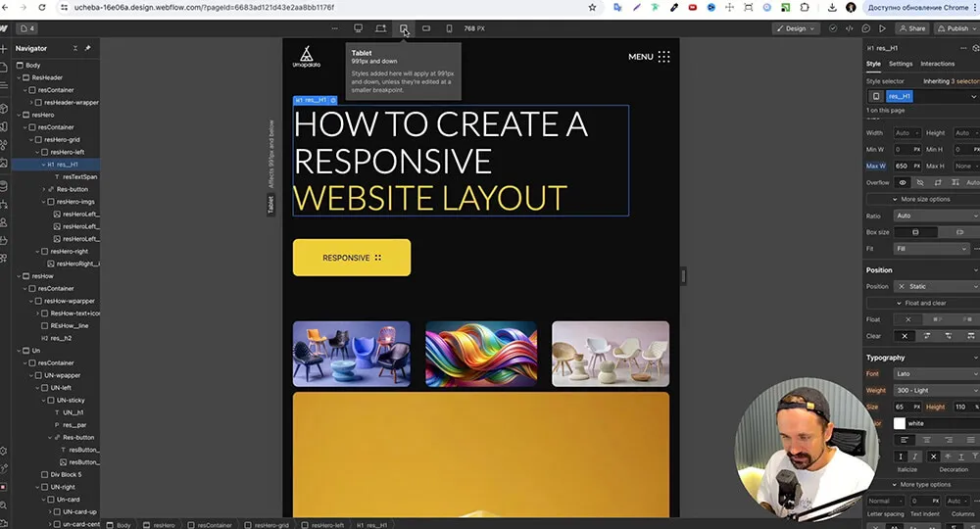The image size is (980, 529).
Task: Edit the Min W value field
Action: (902, 149)
